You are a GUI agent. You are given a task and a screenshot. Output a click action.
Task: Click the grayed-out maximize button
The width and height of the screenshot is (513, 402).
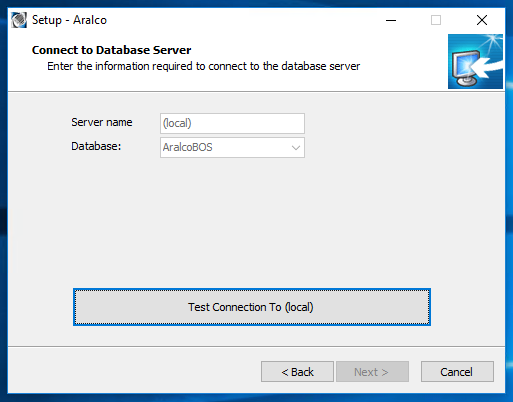tap(436, 20)
